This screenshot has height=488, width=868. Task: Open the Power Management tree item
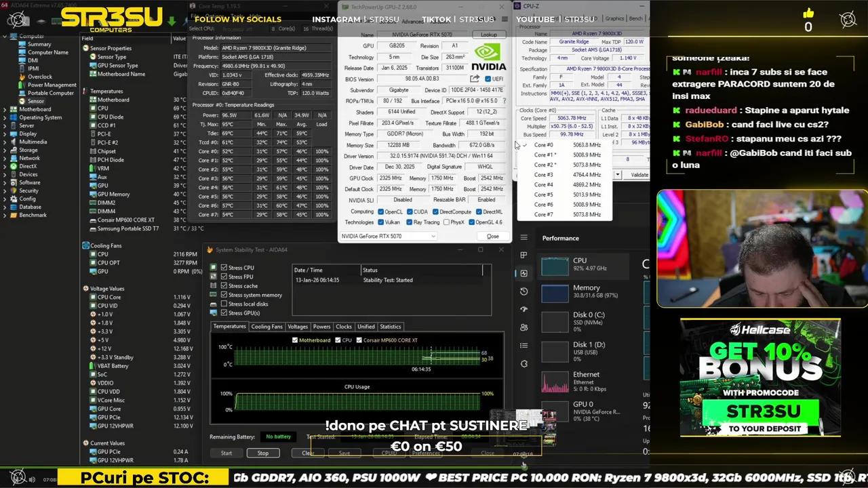pos(52,85)
